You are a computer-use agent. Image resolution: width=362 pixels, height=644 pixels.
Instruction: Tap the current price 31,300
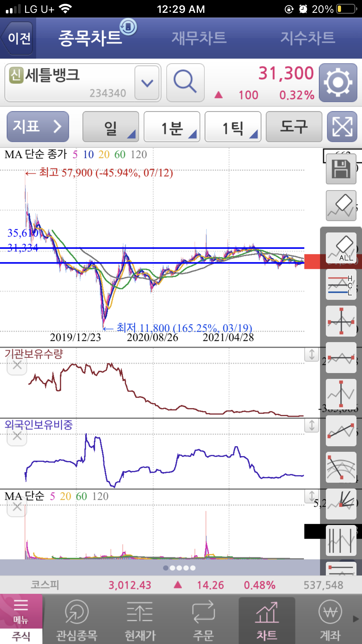[286, 73]
